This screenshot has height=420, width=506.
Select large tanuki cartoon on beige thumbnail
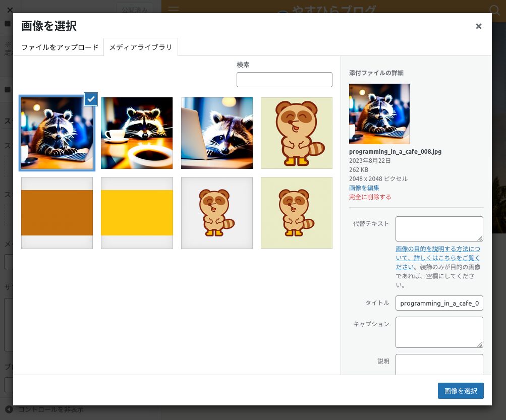pyautogui.click(x=297, y=133)
